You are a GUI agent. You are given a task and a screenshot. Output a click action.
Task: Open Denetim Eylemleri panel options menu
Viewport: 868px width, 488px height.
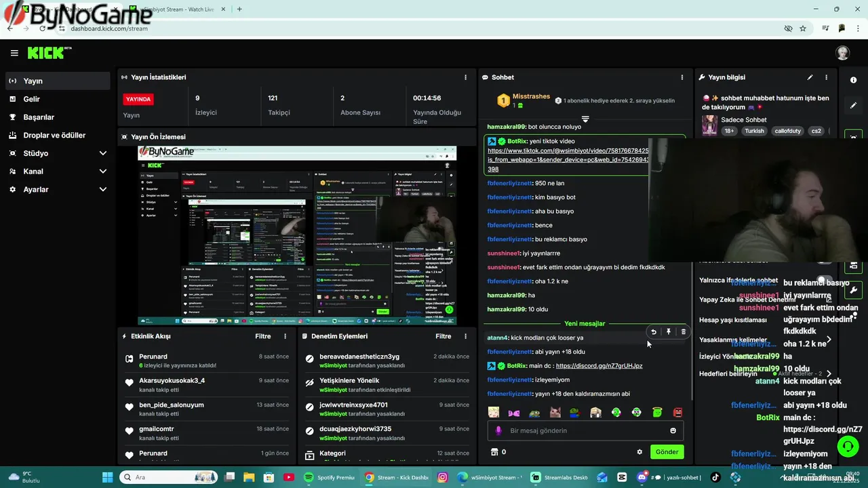pyautogui.click(x=465, y=336)
